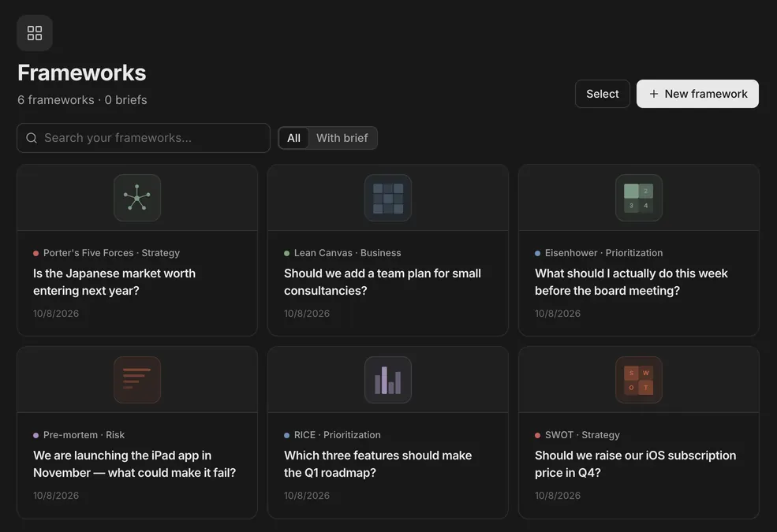777x532 pixels.
Task: Click the RICE · Prioritization label
Action: click(x=338, y=435)
